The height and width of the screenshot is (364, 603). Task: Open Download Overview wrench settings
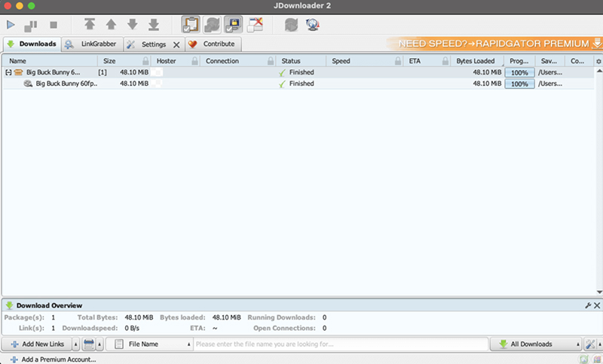point(588,305)
